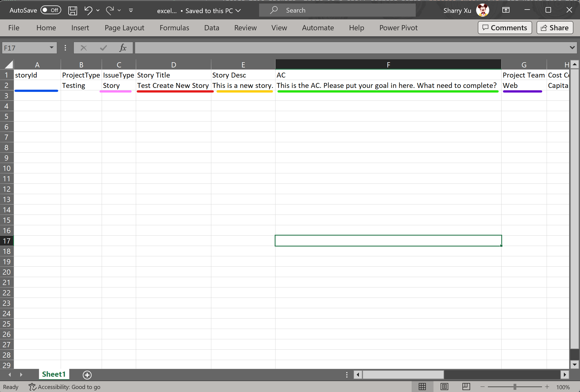Click the Undo arrow icon
The image size is (580, 392).
point(88,10)
